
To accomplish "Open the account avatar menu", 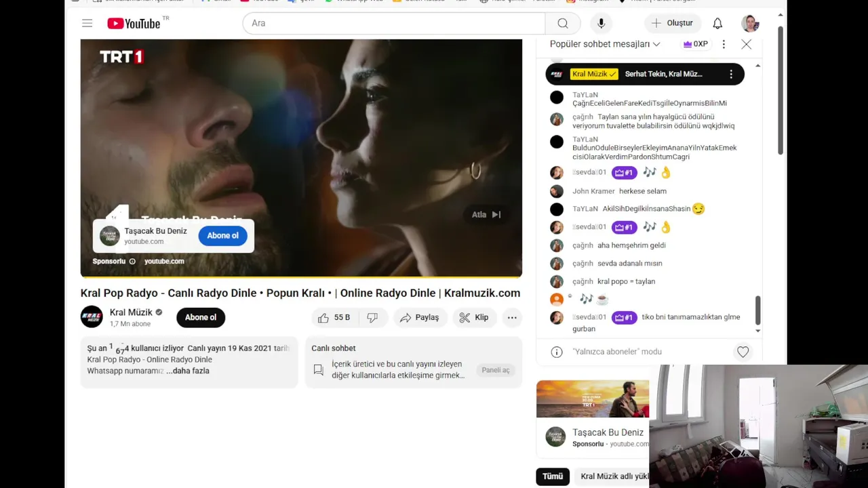I will point(750,23).
